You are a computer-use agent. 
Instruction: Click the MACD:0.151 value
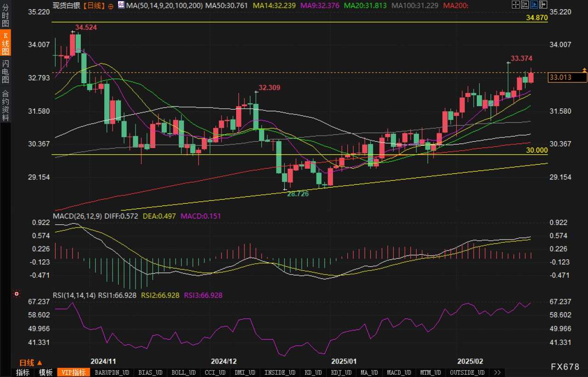point(201,216)
